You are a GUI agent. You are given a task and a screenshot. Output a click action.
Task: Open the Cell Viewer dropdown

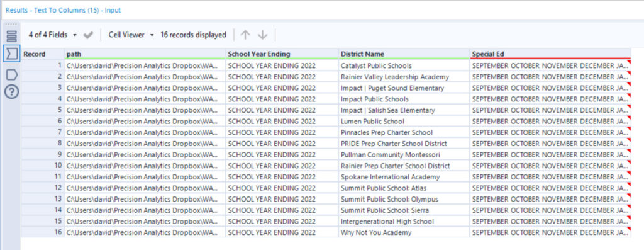(x=131, y=35)
